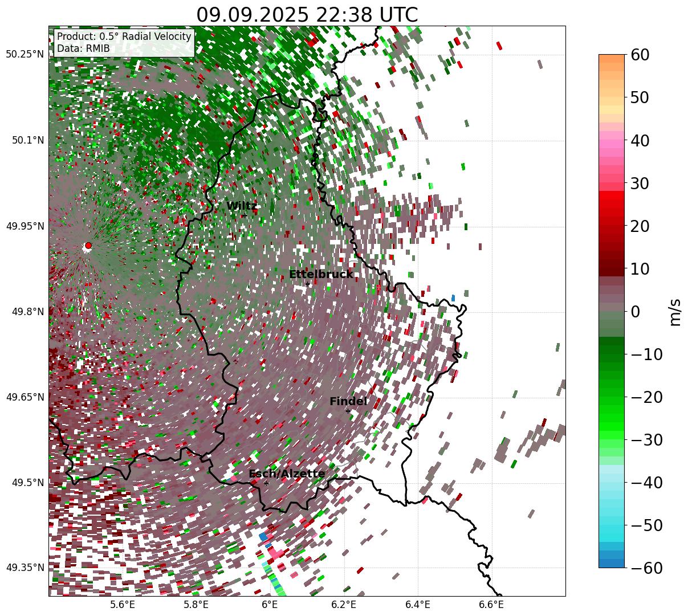
Task: Click the 50.25°N latitude label
Action: point(25,55)
